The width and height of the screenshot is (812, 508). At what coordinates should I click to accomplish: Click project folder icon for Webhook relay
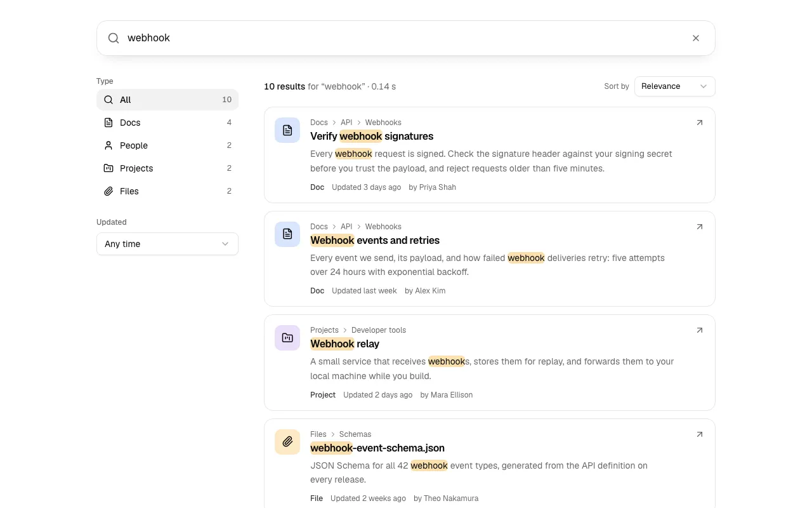[287, 338]
